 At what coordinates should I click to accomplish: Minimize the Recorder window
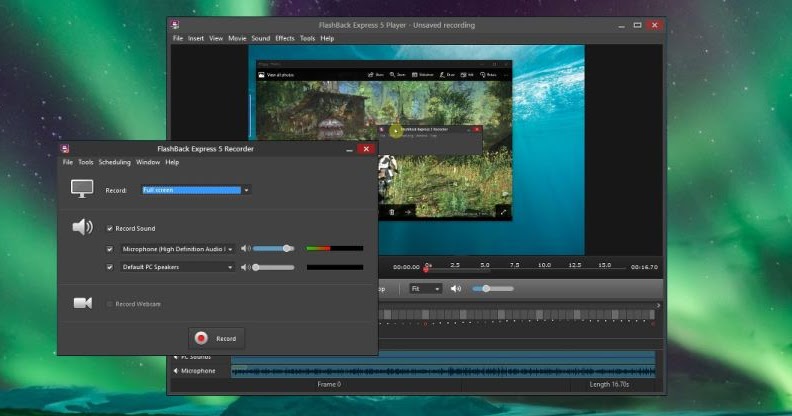349,149
